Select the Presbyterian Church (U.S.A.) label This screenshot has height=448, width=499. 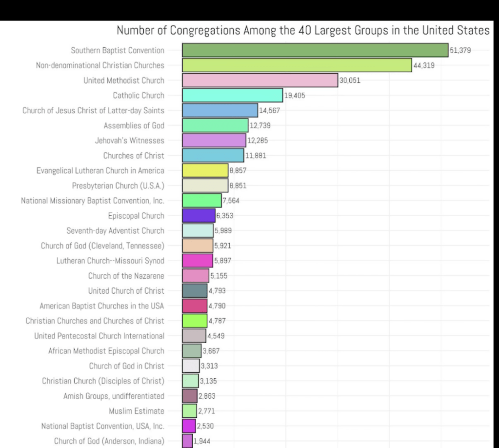[118, 185]
